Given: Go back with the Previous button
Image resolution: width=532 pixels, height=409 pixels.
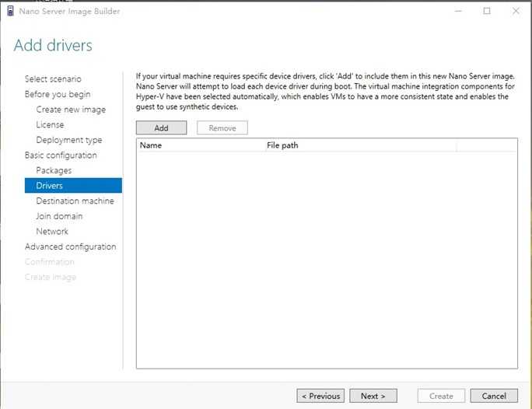Looking at the screenshot, I should coord(320,396).
